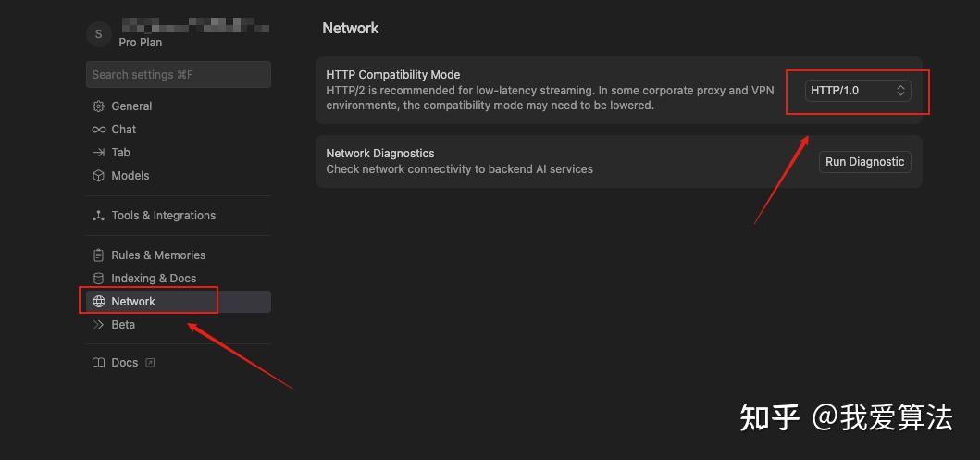Viewport: 980px width, 460px height.
Task: Click the Tab arrow icon
Action: pos(99,153)
